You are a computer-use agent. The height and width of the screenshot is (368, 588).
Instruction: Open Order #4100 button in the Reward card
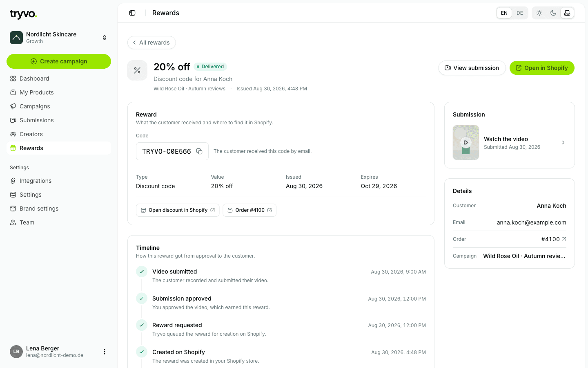point(249,210)
